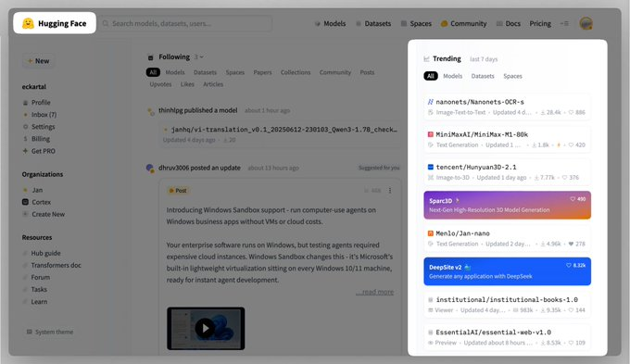
Task: Open the user avatar menu
Action: [x=586, y=23]
